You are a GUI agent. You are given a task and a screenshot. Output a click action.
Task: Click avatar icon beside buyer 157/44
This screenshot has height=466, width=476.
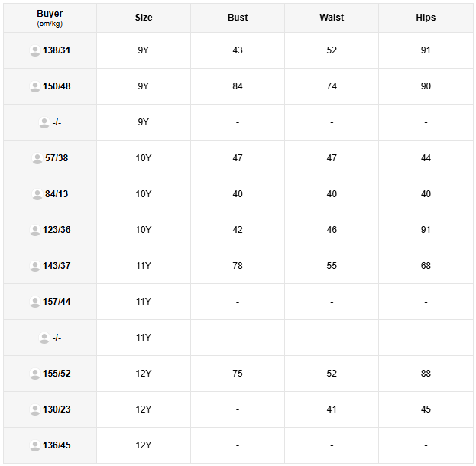point(35,302)
